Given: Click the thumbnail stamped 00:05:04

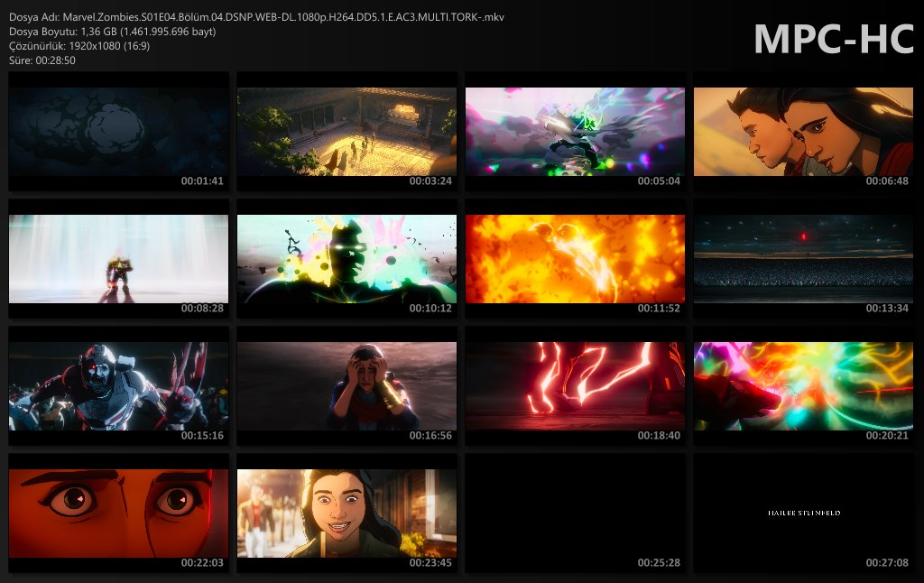Looking at the screenshot, I should pyautogui.click(x=575, y=131).
